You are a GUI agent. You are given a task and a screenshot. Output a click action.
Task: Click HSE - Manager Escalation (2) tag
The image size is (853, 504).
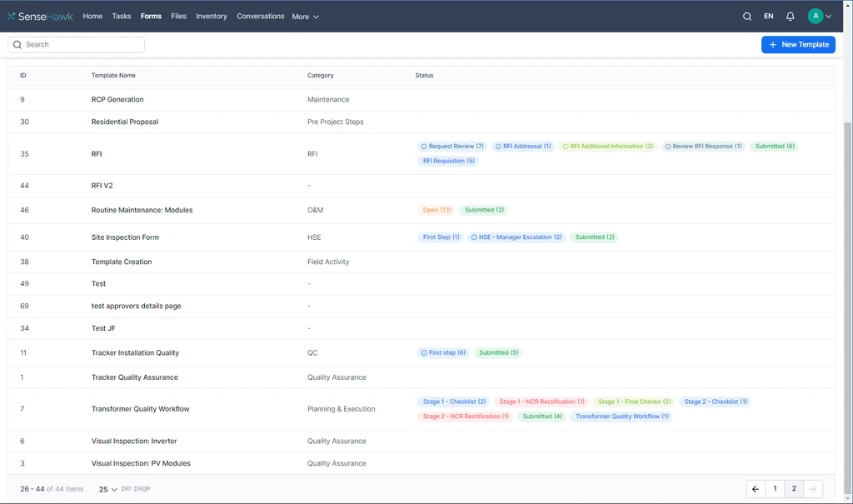click(516, 237)
